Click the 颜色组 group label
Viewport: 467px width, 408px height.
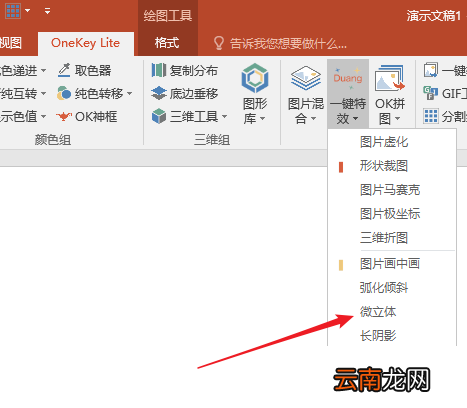53,140
